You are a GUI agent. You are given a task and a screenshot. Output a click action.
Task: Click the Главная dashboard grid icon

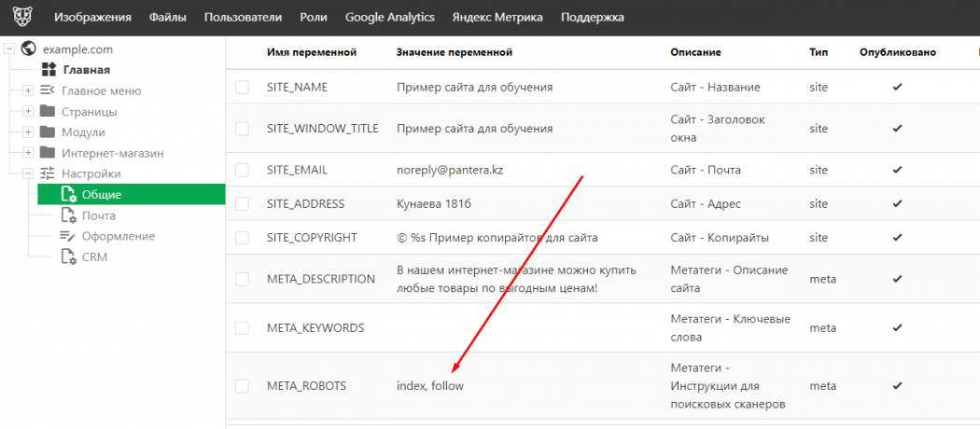click(x=49, y=70)
